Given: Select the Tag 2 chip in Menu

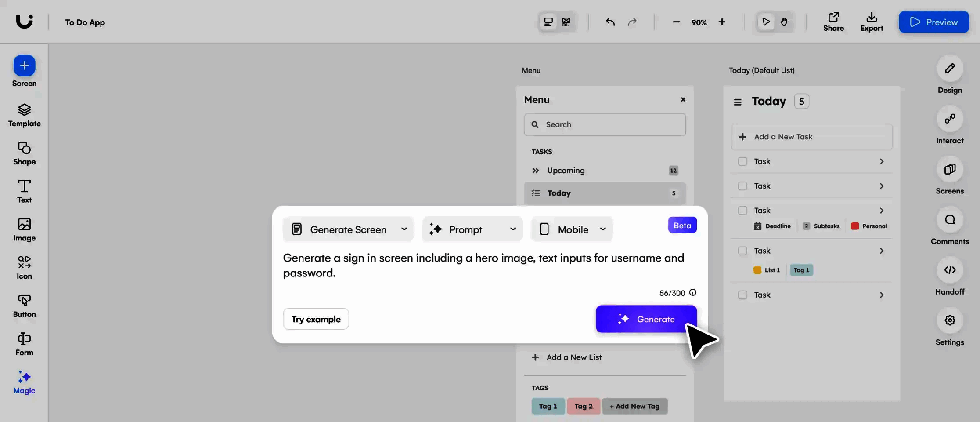Looking at the screenshot, I should (584, 407).
